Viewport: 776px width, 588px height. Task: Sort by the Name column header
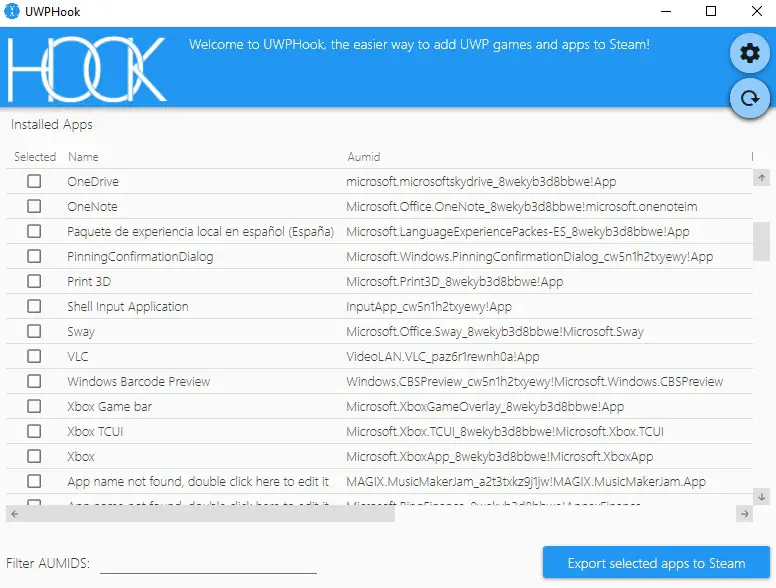(x=83, y=157)
